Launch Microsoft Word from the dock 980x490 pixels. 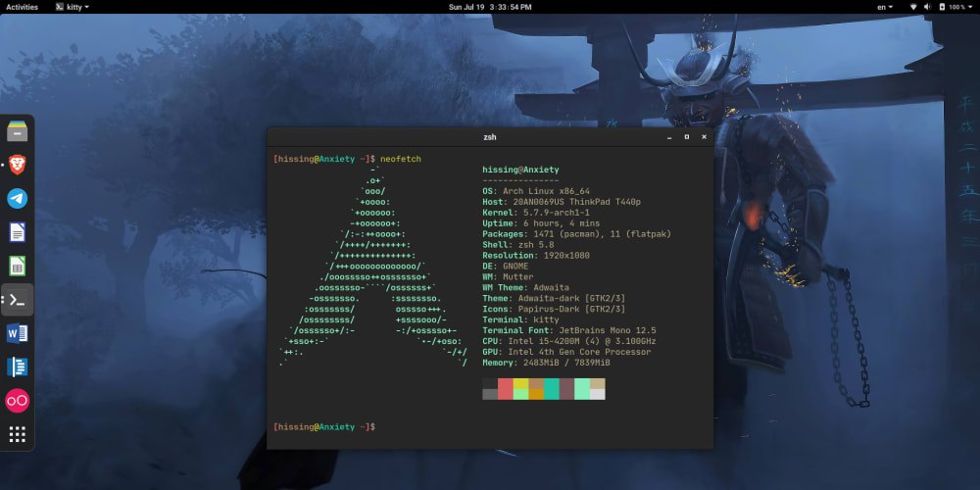pos(18,334)
